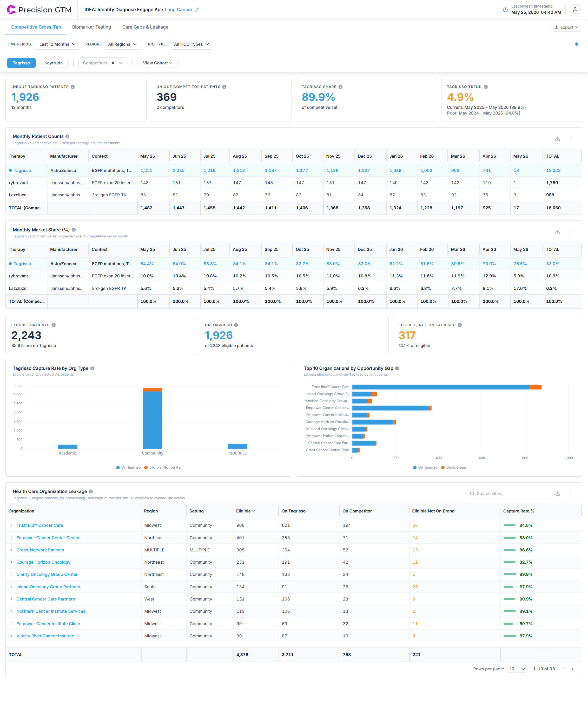The image size is (588, 707).
Task: Switch to the Biomarker Testing tab
Action: (x=92, y=27)
